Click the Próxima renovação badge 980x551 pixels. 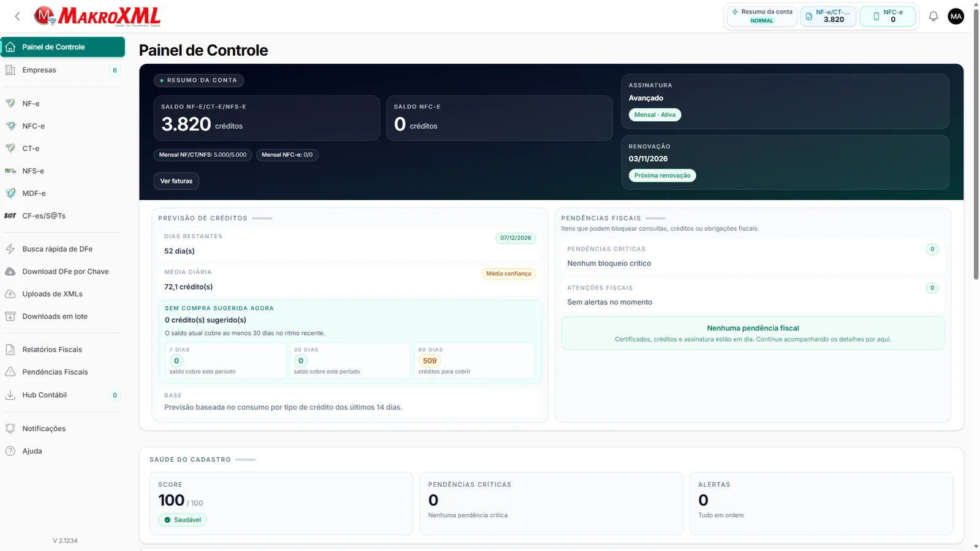coord(662,176)
